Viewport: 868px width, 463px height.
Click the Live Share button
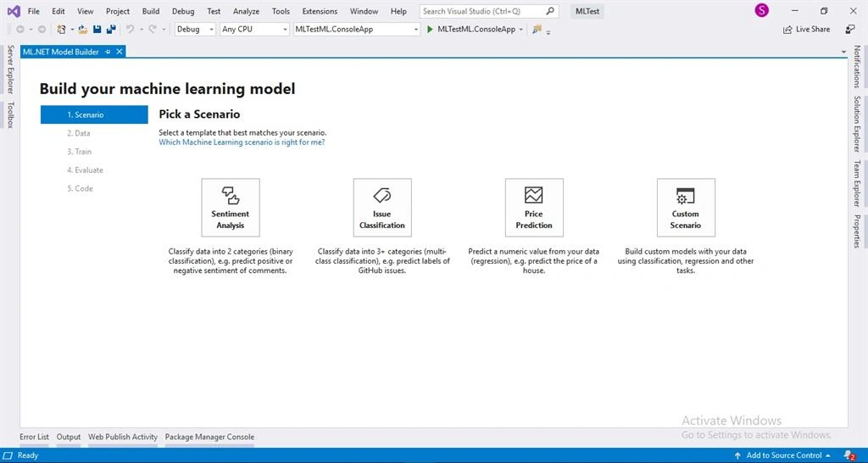point(807,30)
